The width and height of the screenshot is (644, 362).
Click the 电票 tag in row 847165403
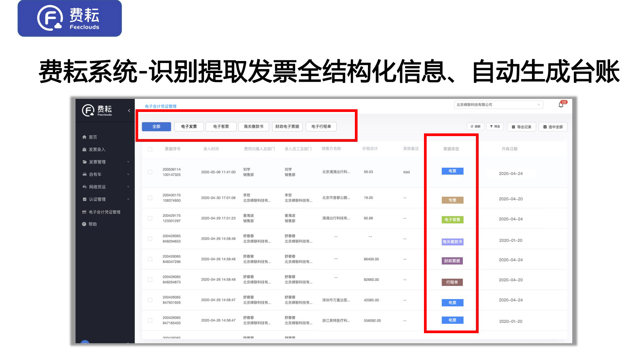[x=452, y=320]
